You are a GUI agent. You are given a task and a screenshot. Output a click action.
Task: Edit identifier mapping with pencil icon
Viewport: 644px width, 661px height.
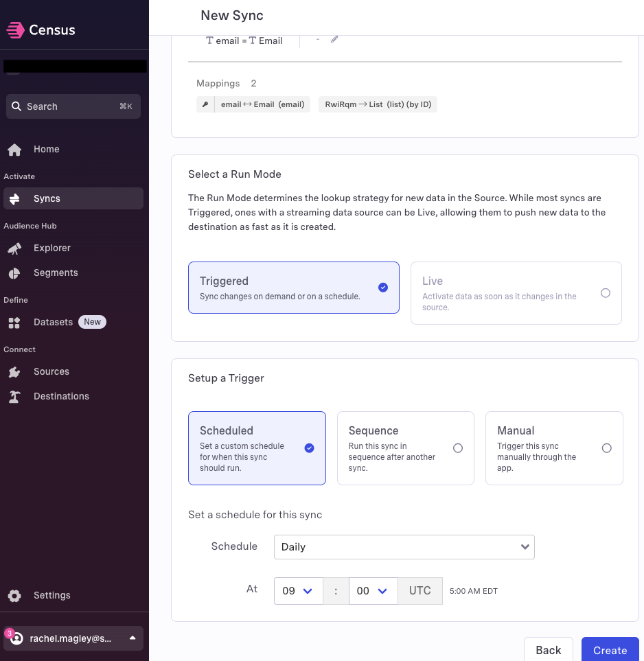coord(334,39)
